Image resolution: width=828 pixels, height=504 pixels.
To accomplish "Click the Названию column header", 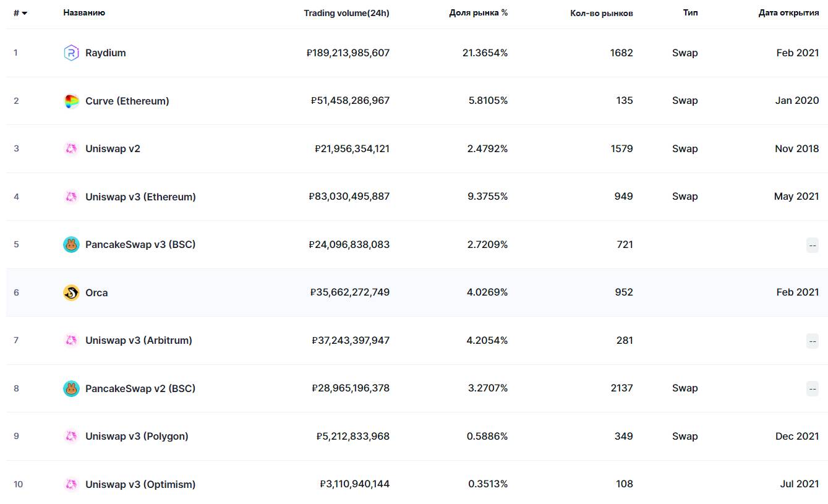I will click(x=84, y=13).
